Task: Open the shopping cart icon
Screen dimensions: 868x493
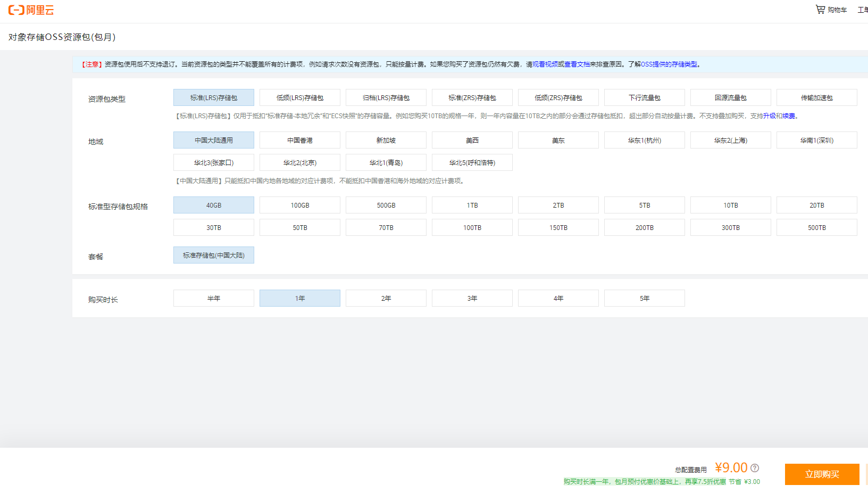Action: coord(820,10)
